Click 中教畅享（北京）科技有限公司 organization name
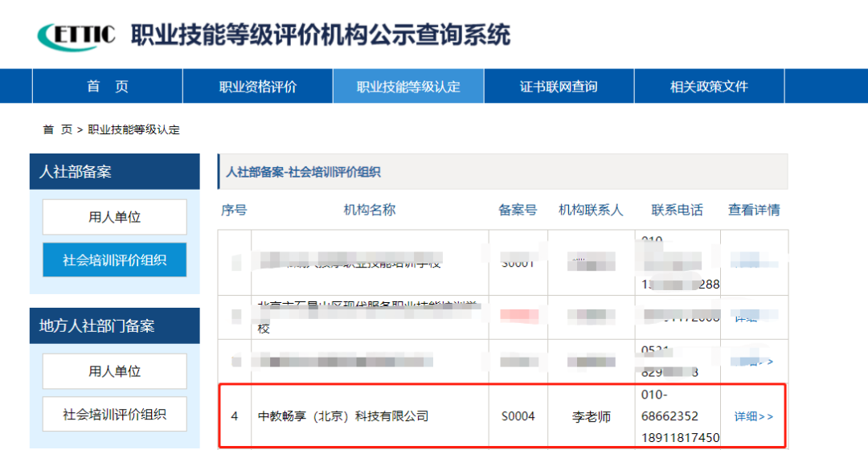The image size is (868, 450). pos(343,416)
